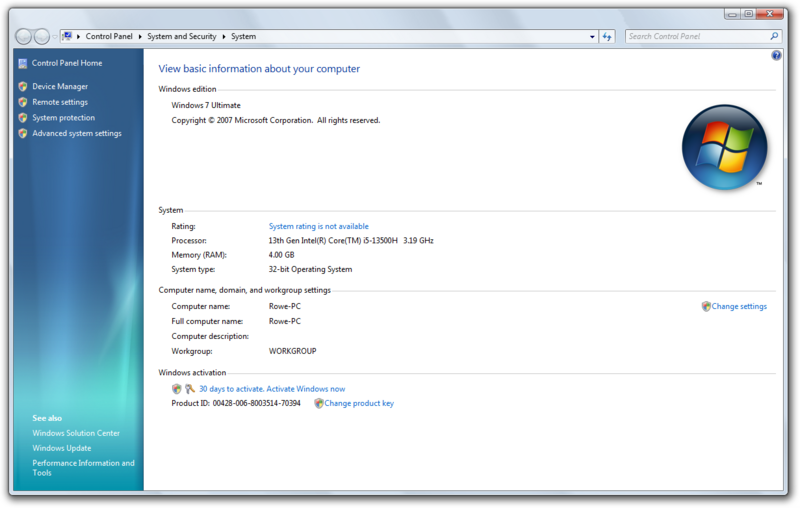The image size is (800, 508).
Task: Open Advanced system settings link
Action: [x=77, y=134]
